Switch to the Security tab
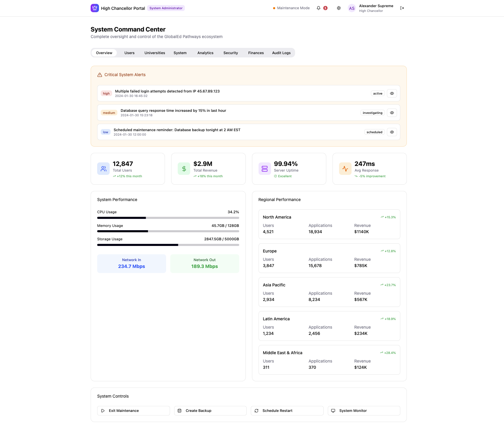The image size is (504, 447). coord(231,53)
